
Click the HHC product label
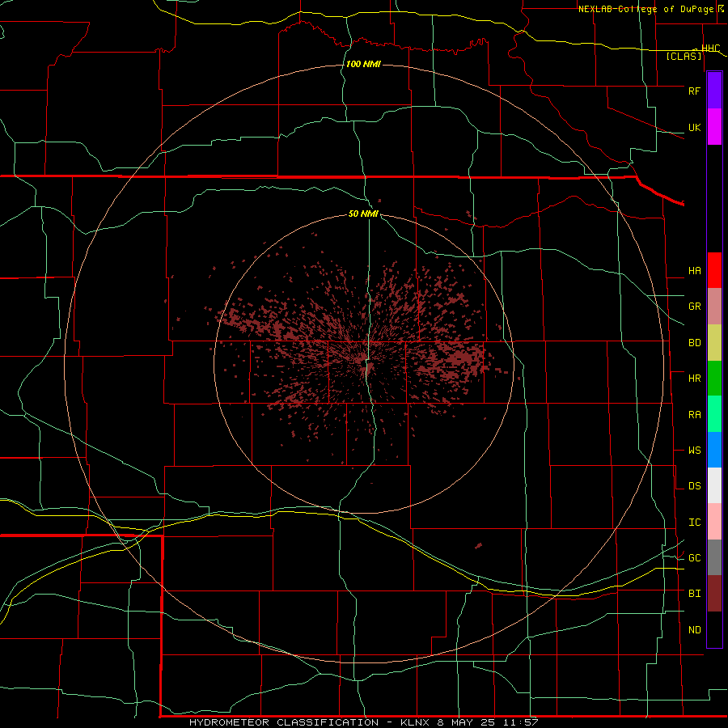pyautogui.click(x=710, y=49)
